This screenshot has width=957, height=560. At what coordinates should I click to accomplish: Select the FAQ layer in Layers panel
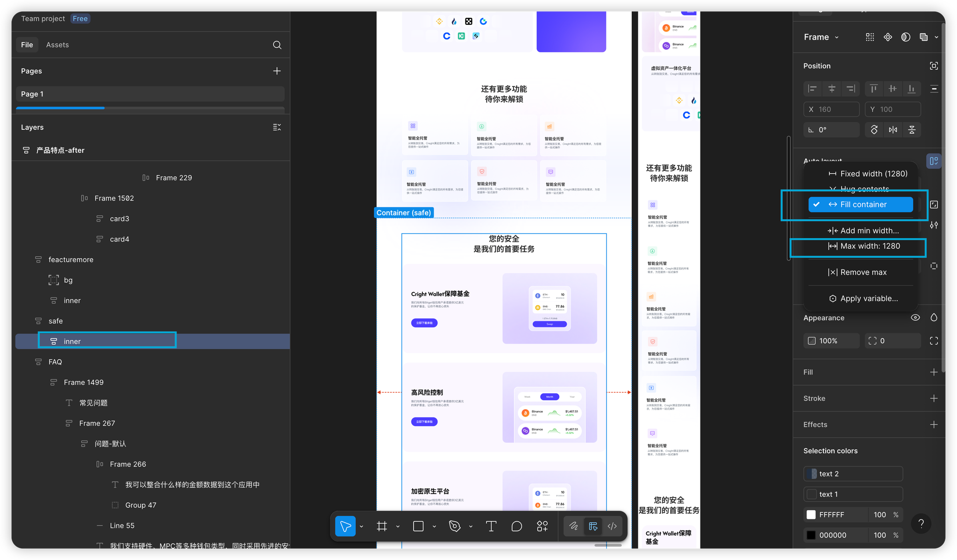55,362
